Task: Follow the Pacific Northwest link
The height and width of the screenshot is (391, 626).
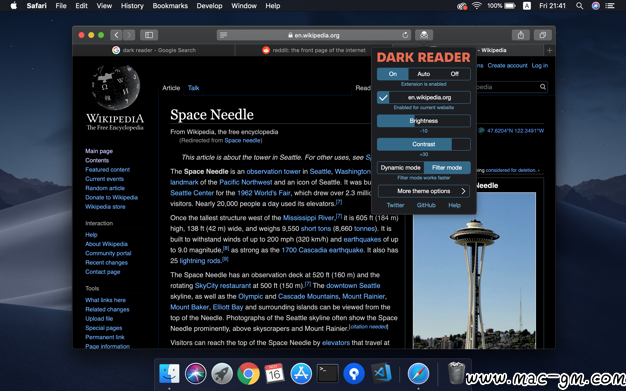Action: click(x=246, y=182)
